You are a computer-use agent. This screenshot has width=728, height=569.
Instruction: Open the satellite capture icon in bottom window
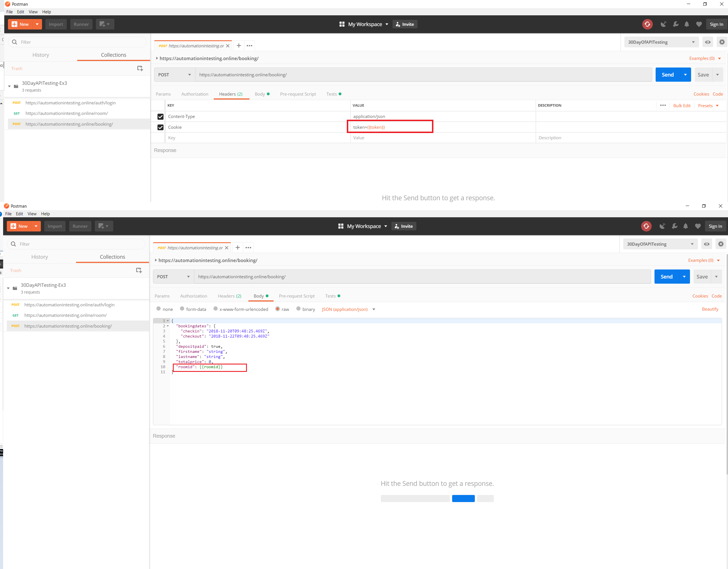(662, 226)
